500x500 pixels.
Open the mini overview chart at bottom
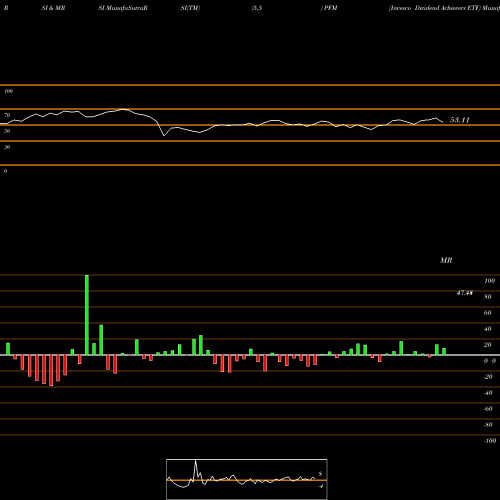click(247, 479)
